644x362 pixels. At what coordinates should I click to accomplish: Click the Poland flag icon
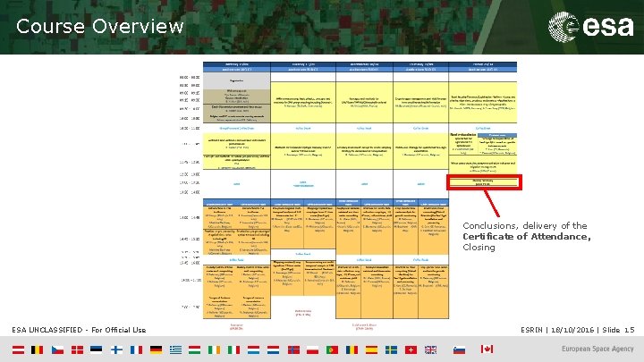[312, 349]
